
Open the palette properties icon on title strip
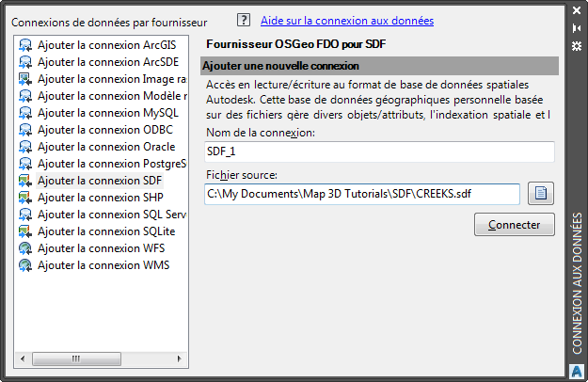(577, 42)
